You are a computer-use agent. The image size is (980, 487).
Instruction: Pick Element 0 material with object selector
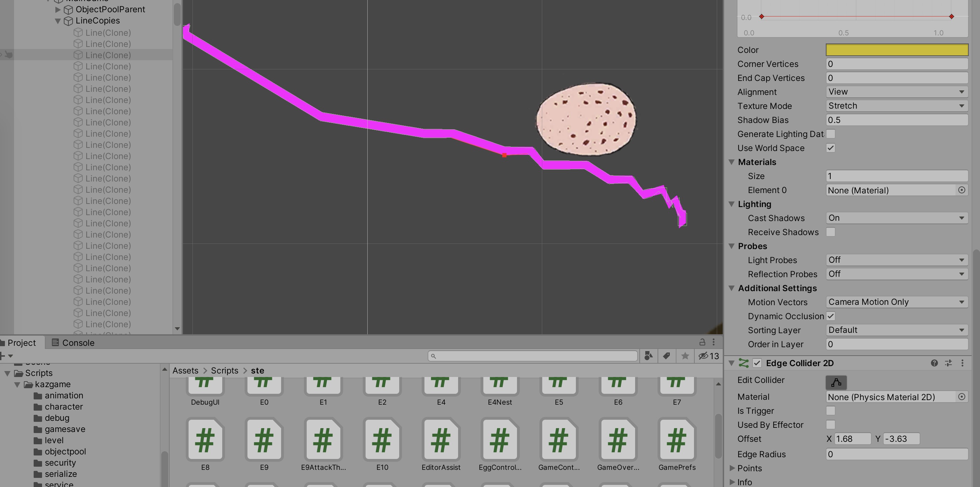pos(962,190)
